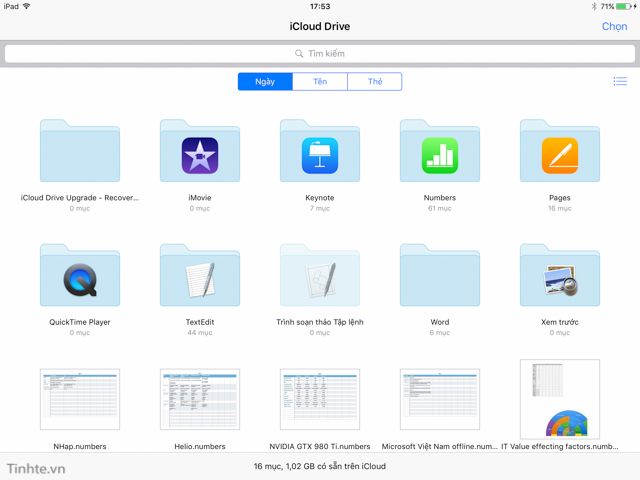This screenshot has height=480, width=640.
Task: Open NHap.numbers thumbnail
Action: pyautogui.click(x=80, y=399)
